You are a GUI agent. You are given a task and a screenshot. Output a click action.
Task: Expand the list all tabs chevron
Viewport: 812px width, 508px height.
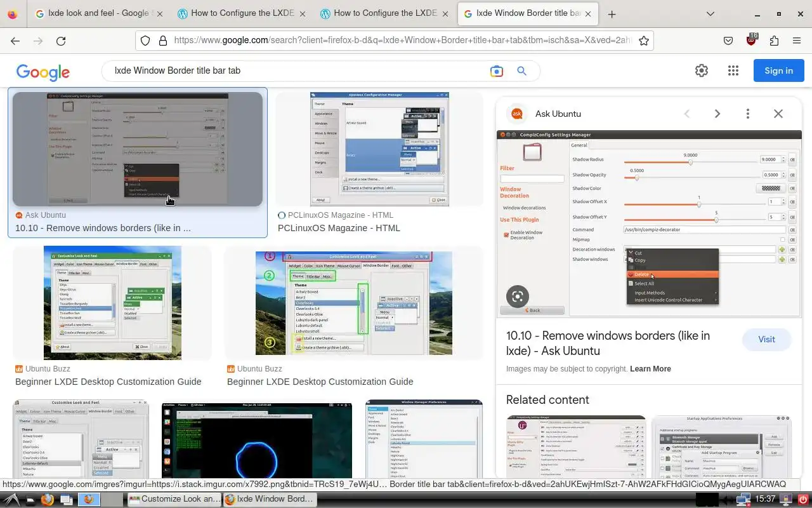pyautogui.click(x=710, y=14)
